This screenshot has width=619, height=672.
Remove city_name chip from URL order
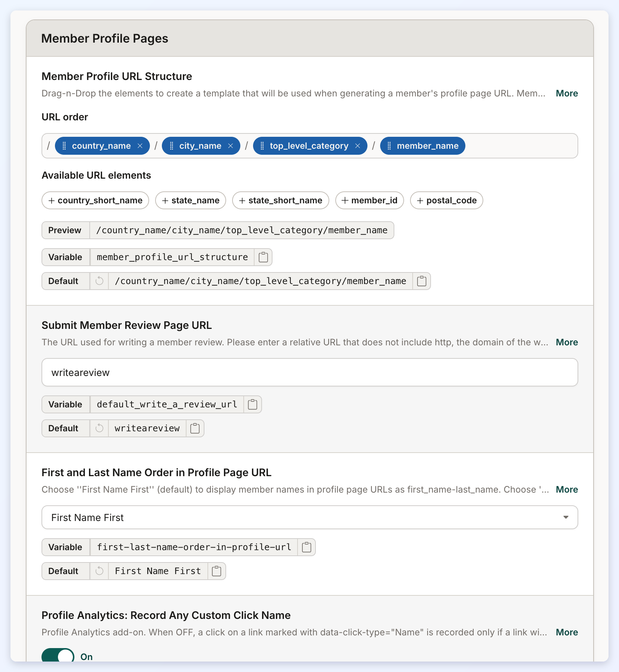(231, 146)
